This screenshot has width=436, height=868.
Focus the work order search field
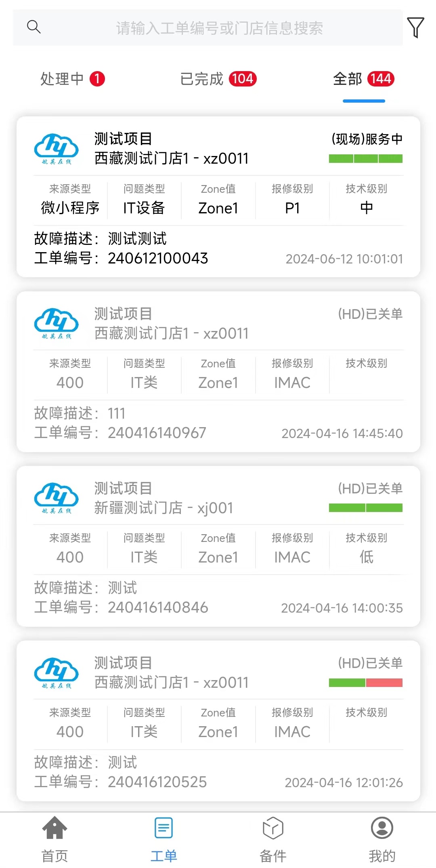coord(219,28)
